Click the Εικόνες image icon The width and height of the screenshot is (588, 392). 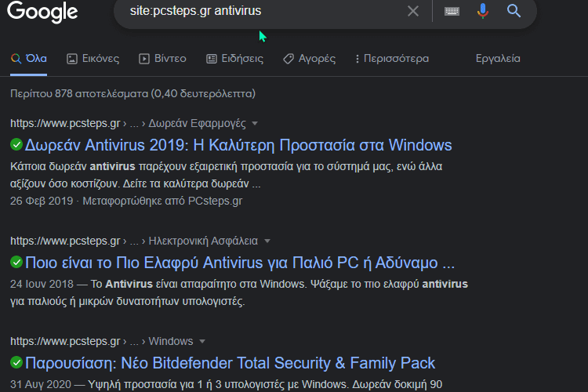72,59
